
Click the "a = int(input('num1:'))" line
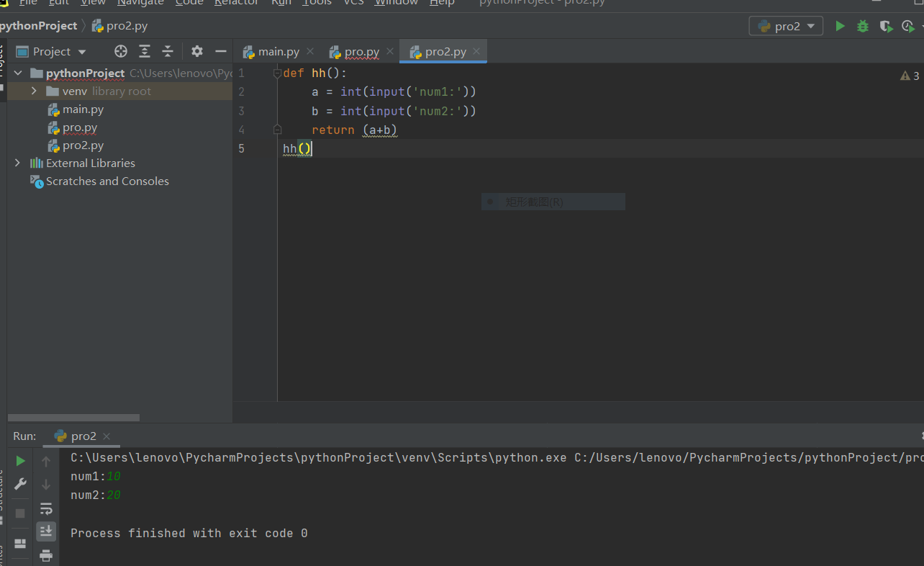(394, 92)
